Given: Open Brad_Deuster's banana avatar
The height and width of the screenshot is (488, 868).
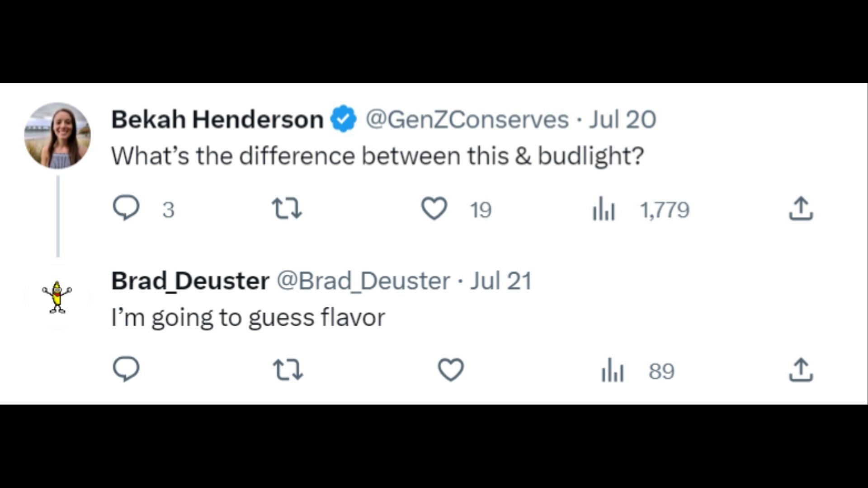Looking at the screenshot, I should point(57,297).
